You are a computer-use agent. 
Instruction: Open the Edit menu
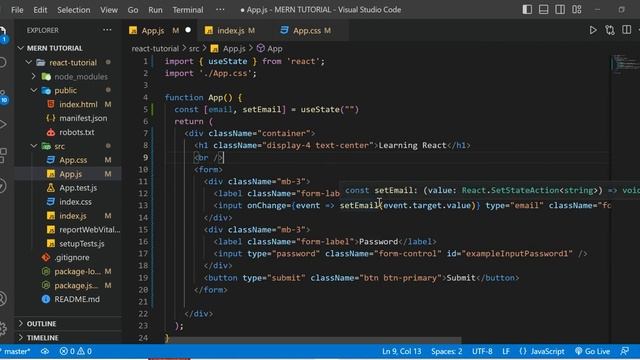(40, 10)
